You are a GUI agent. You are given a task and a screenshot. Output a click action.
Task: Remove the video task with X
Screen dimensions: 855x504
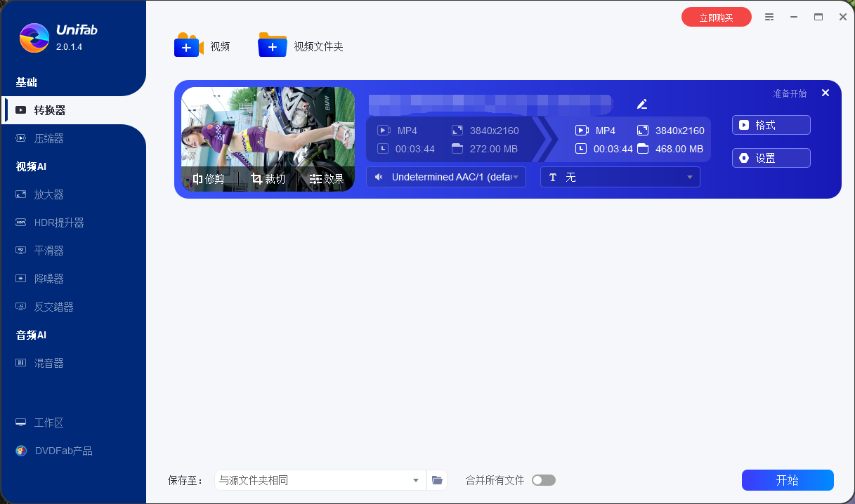click(825, 93)
